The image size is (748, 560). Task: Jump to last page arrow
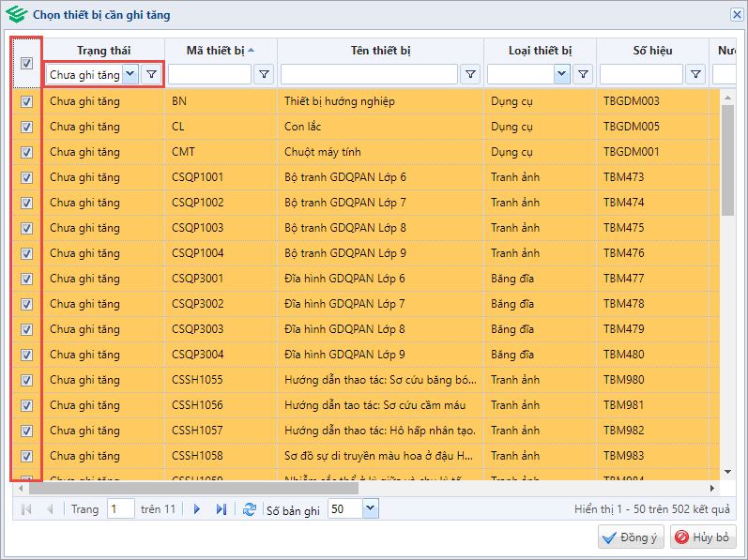click(221, 509)
